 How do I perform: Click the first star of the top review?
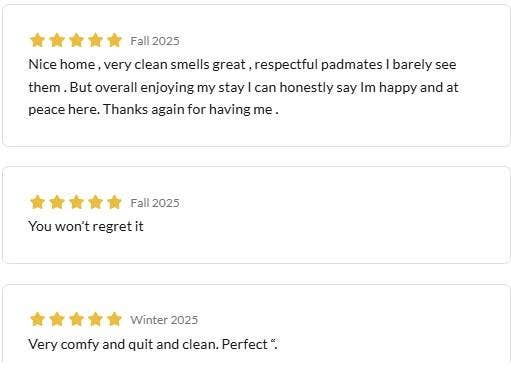(x=37, y=40)
